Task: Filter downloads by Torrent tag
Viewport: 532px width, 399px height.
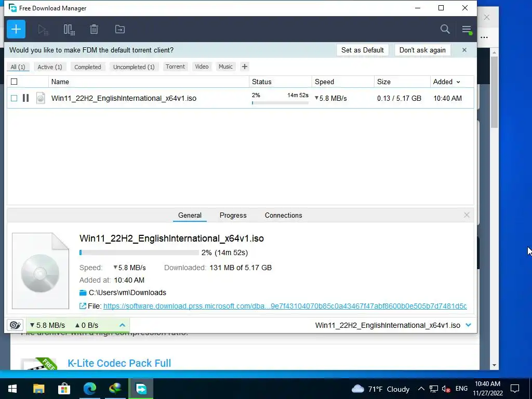Action: tap(175, 66)
